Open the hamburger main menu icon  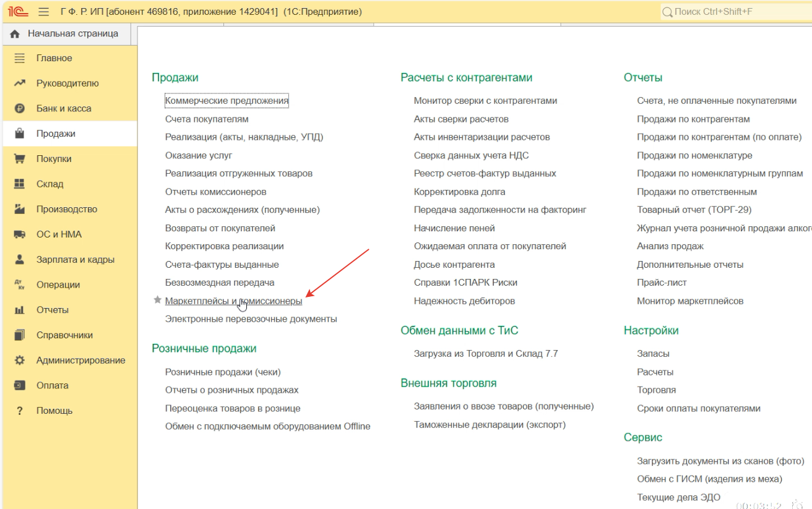(43, 12)
